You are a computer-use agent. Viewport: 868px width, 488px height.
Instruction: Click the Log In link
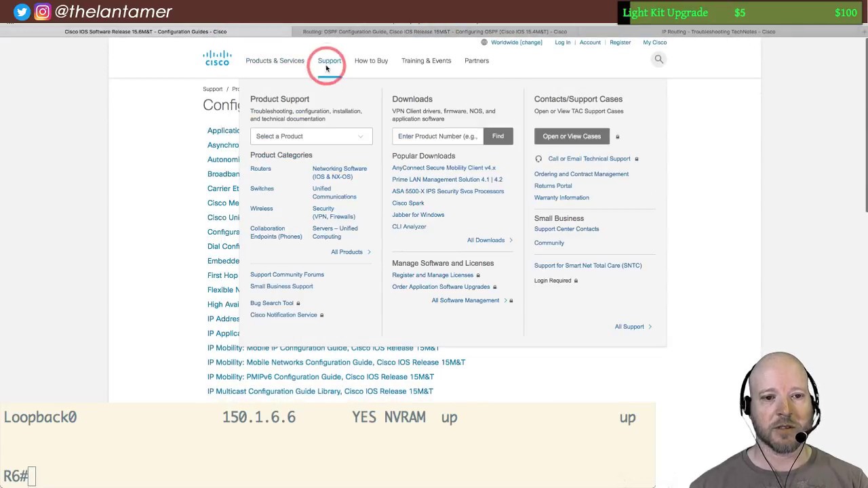click(563, 42)
